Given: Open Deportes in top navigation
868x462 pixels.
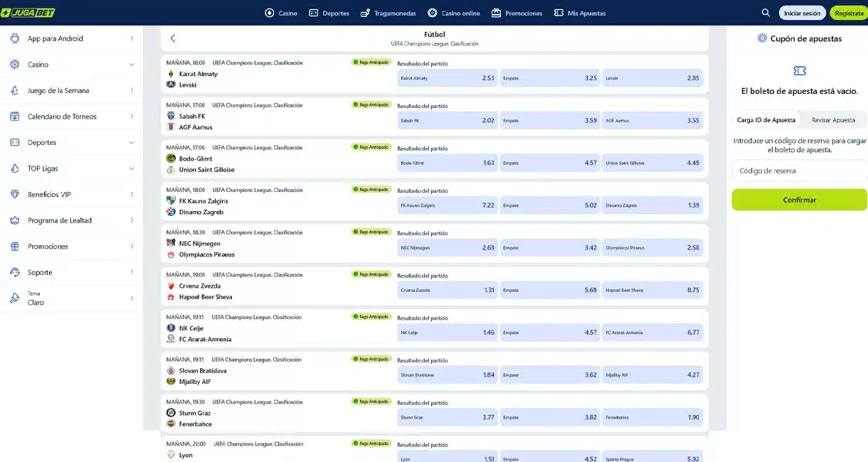Looking at the screenshot, I should click(329, 13).
